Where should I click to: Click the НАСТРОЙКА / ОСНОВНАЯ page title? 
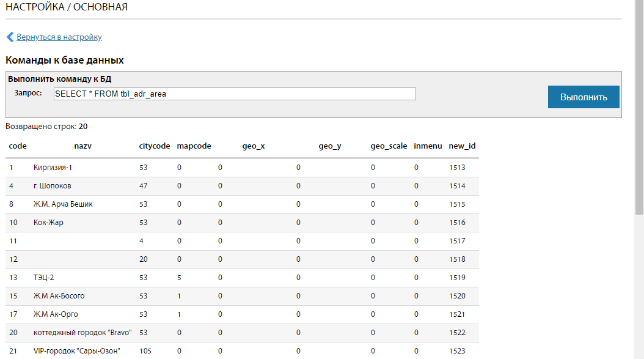pos(67,7)
